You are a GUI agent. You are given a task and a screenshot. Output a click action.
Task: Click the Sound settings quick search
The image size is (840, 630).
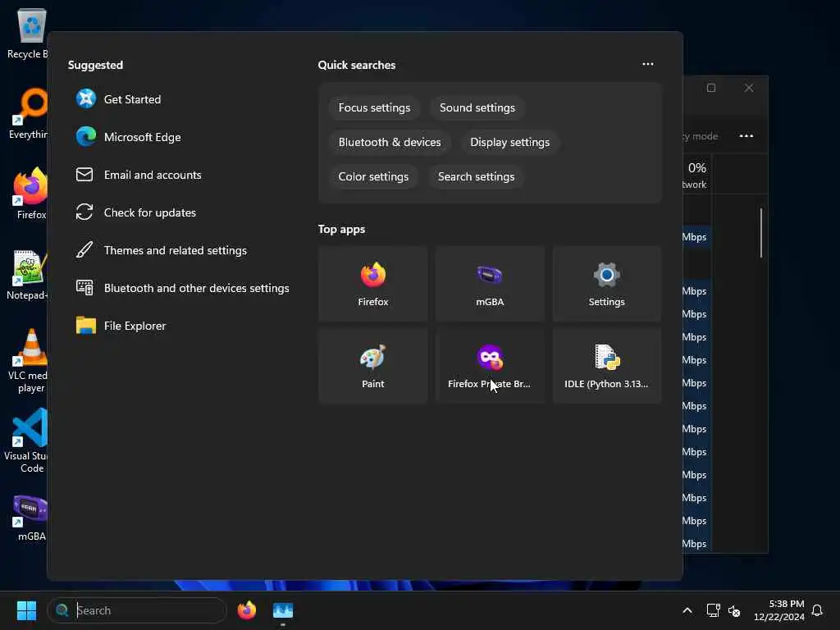(477, 107)
